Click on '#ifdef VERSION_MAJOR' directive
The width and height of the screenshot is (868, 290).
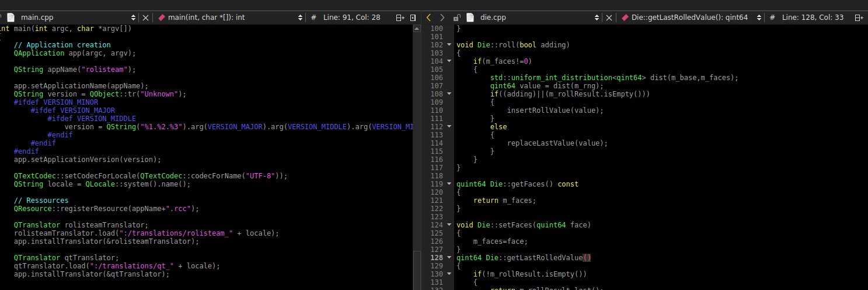[73, 111]
